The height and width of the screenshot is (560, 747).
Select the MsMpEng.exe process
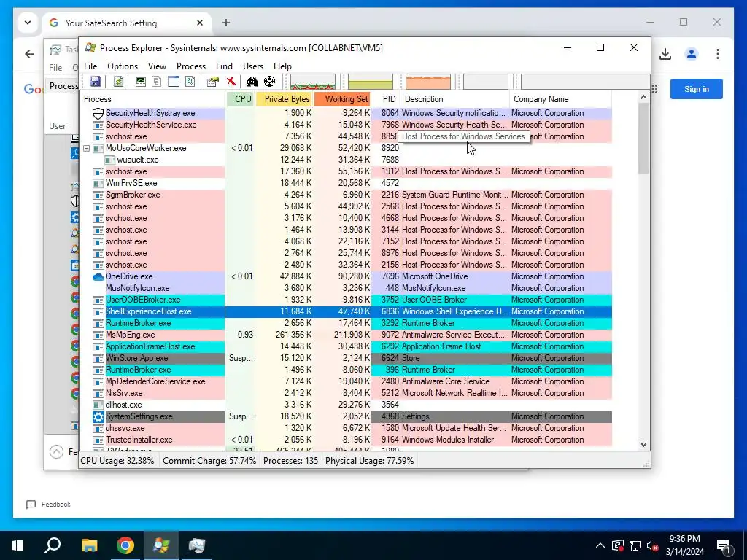coord(130,335)
